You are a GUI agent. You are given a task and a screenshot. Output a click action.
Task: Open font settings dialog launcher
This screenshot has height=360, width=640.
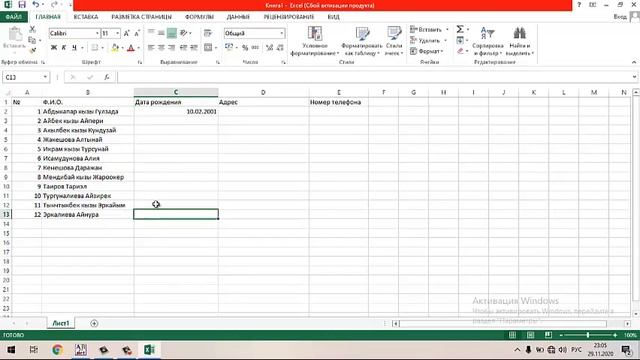(140, 62)
